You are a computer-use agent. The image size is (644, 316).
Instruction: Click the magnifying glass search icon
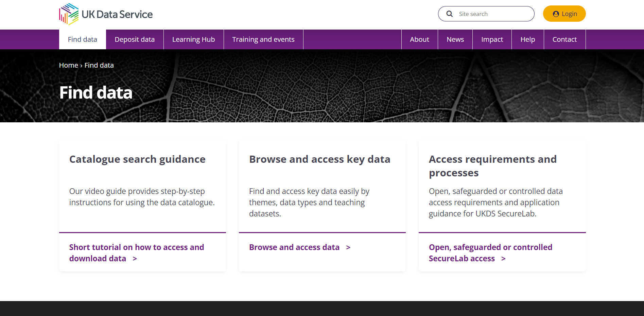[449, 14]
